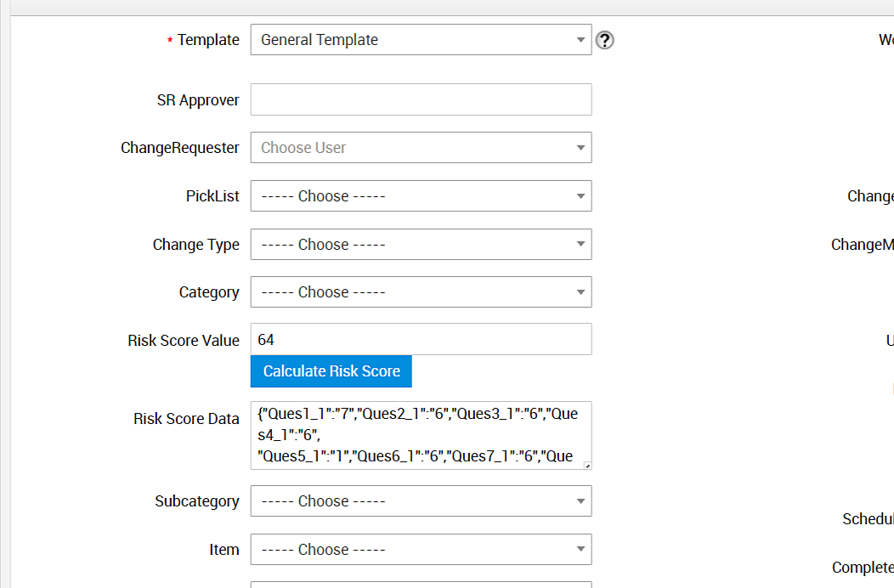894x588 pixels.
Task: Open the ChangeRequester Choose User dropdown
Action: coord(421,148)
